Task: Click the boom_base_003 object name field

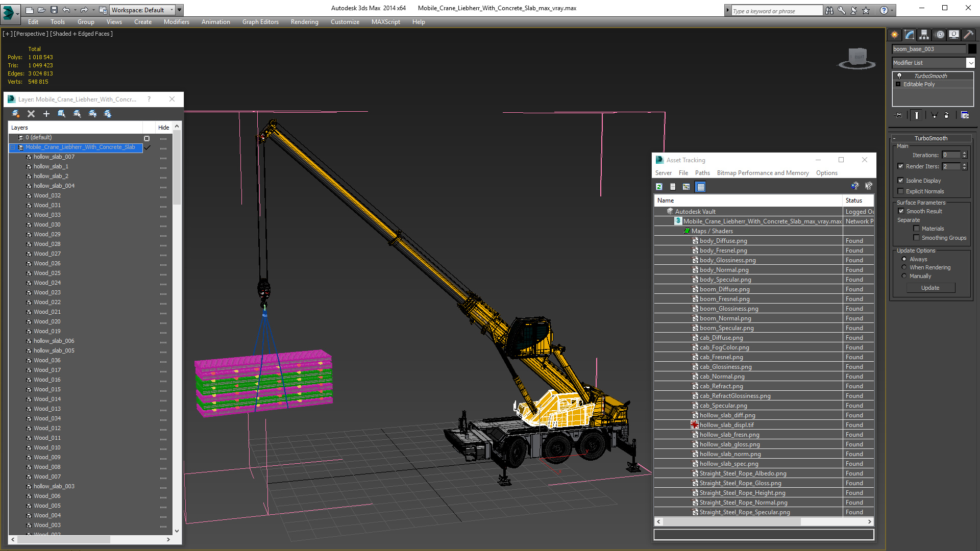Action: (928, 49)
